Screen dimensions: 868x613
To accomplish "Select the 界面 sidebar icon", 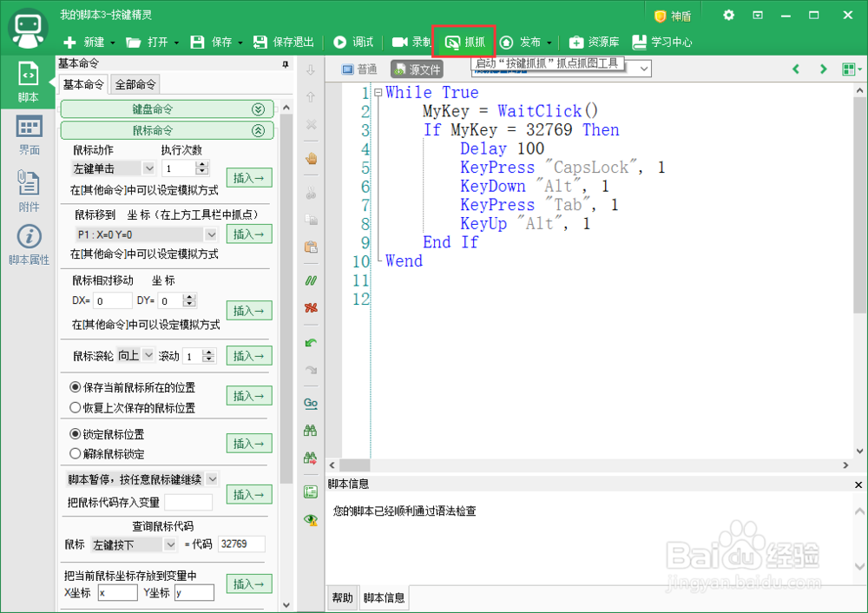I will coord(29,135).
